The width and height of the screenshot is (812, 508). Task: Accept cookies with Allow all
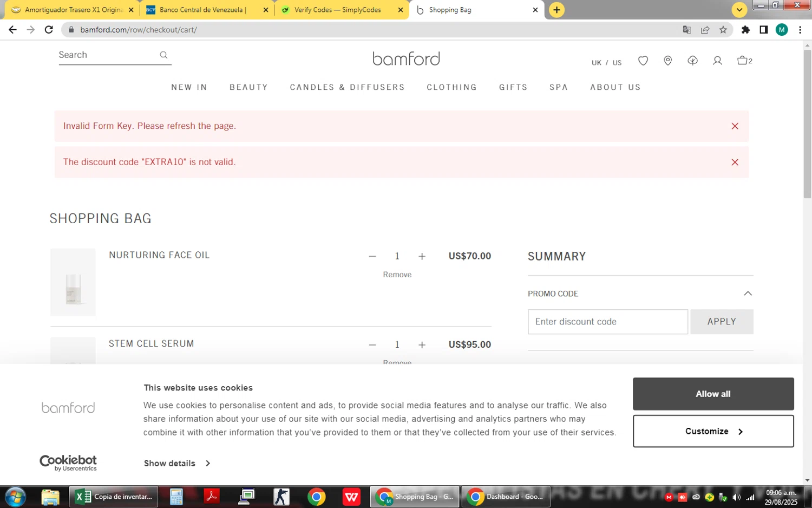(713, 394)
